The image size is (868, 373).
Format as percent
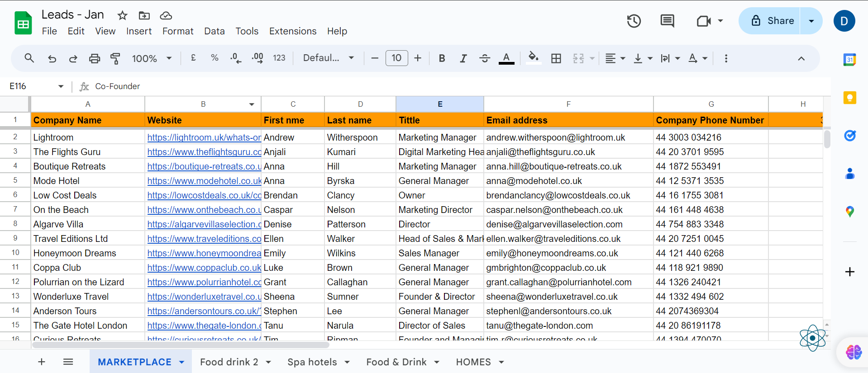pos(215,58)
